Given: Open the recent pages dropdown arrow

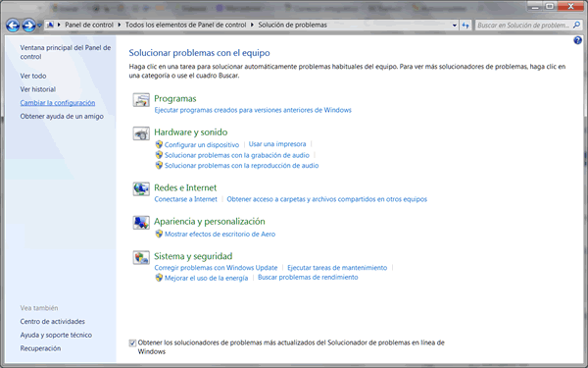Looking at the screenshot, I should [39, 26].
